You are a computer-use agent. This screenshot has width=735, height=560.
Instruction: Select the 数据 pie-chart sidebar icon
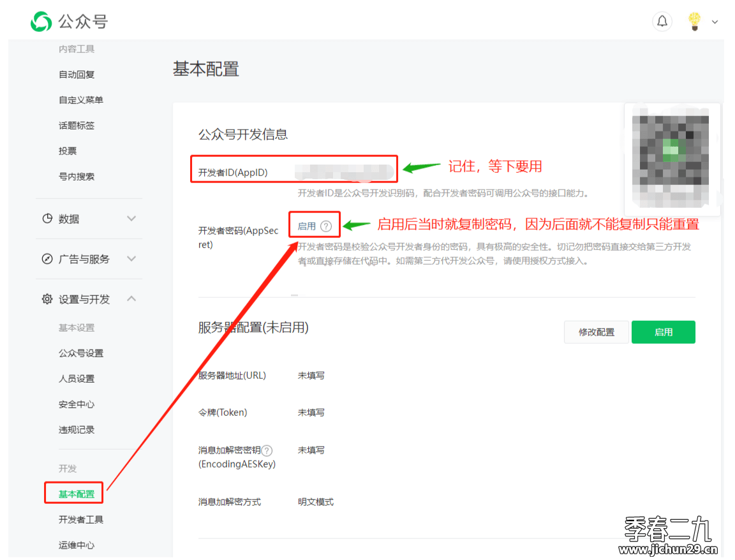coord(48,219)
